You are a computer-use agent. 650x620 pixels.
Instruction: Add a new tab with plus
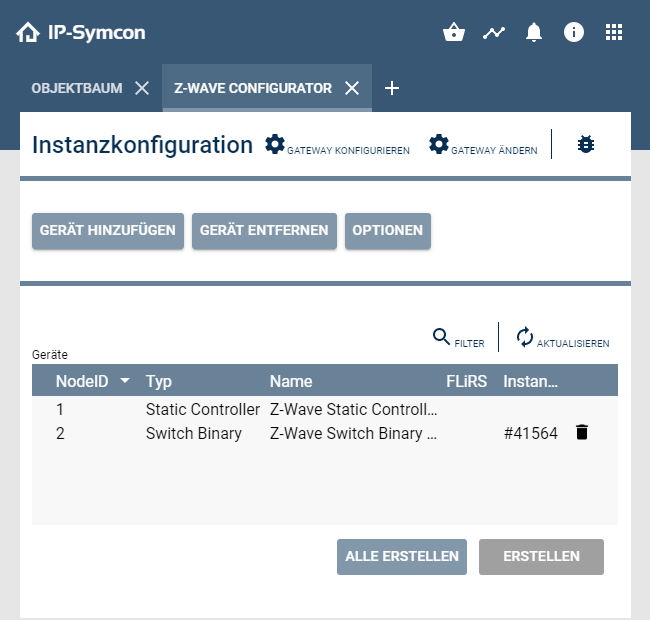[x=392, y=88]
